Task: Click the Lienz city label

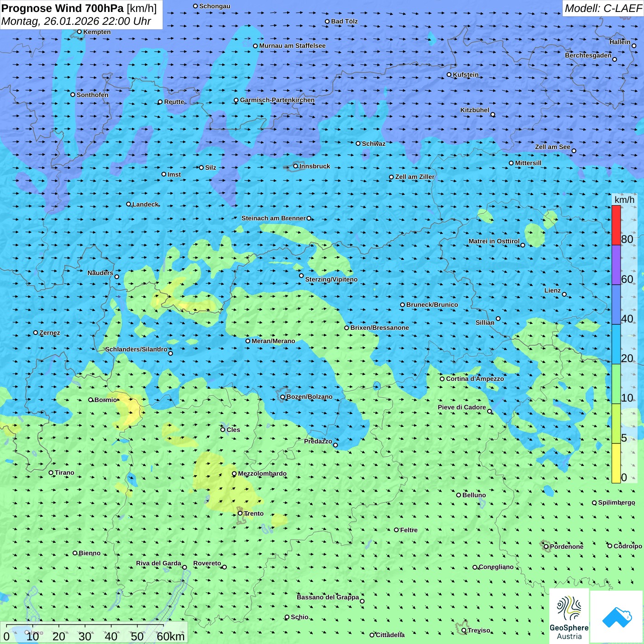Action: point(552,290)
